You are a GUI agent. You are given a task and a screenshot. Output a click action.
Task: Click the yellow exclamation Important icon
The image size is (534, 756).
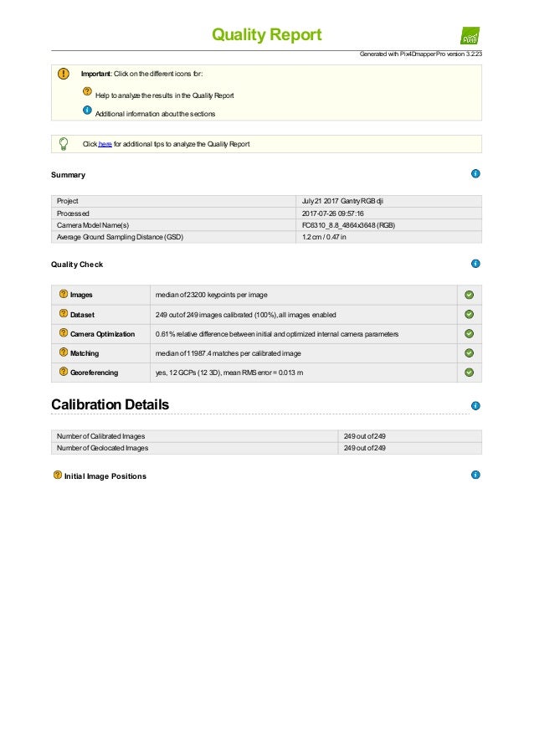63,74
